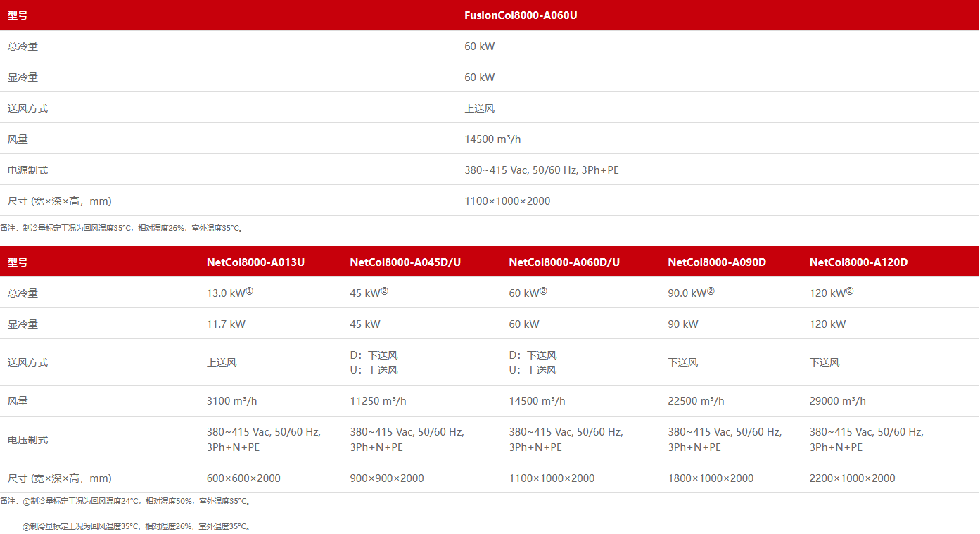Click 显冷量 label in the NetCol table
Image resolution: width=980 pixels, height=534 pixels.
coord(23,324)
